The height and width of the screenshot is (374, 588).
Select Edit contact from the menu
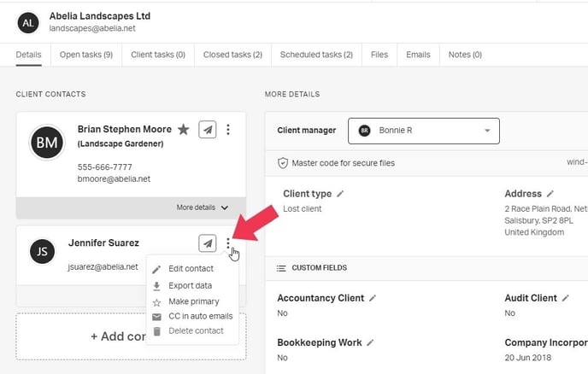[191, 269]
